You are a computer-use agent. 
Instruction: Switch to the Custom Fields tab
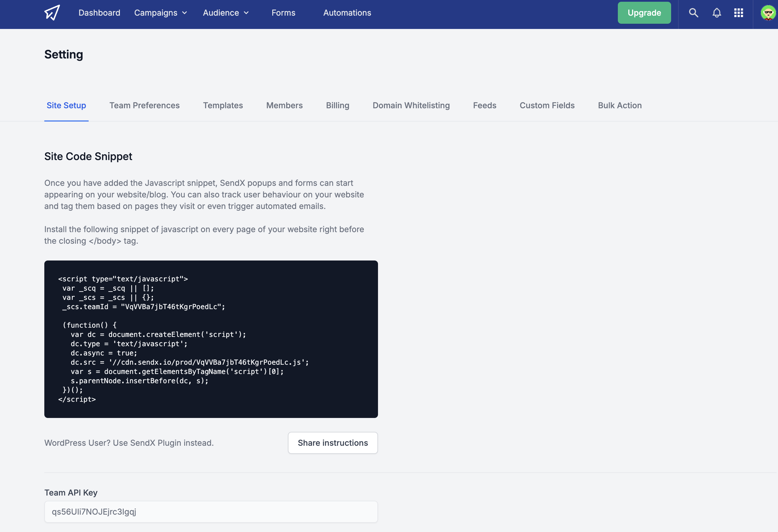[547, 105]
